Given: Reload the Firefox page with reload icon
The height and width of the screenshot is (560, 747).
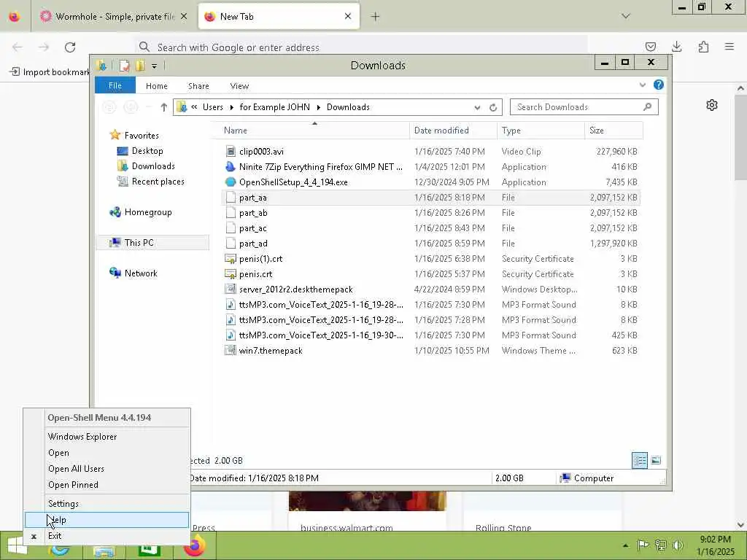Looking at the screenshot, I should 70,47.
